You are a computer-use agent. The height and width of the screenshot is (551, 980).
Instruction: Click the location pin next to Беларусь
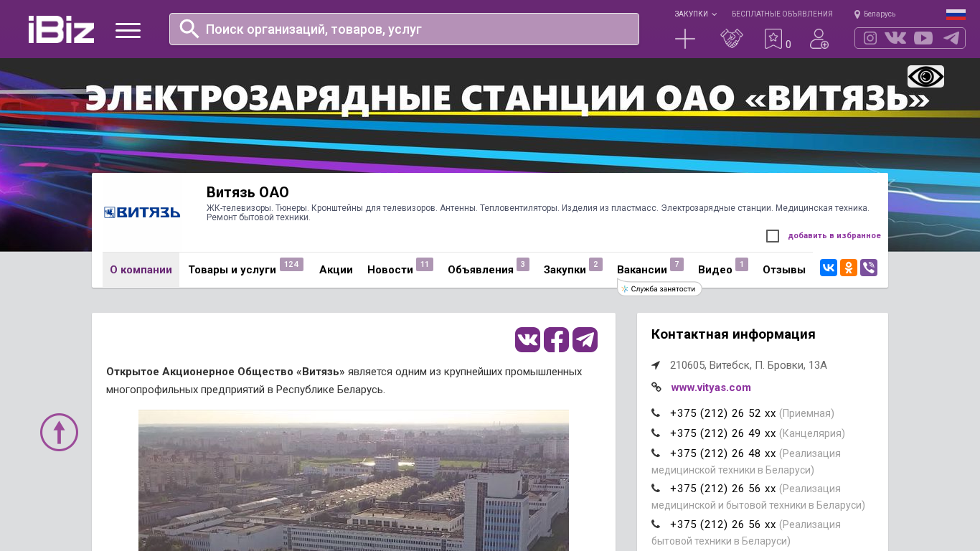coord(857,14)
